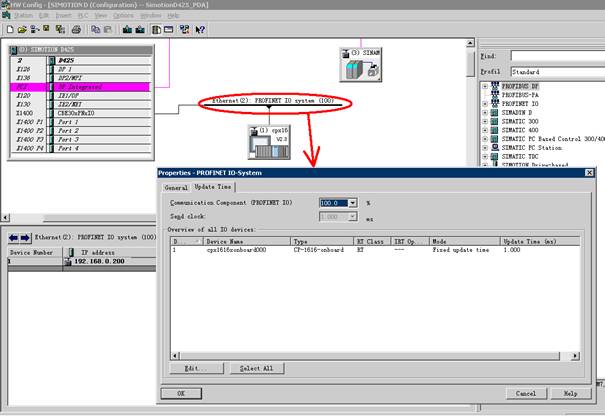Image resolution: width=605 pixels, height=417 pixels.
Task: Click the Edit... button
Action: point(196,368)
